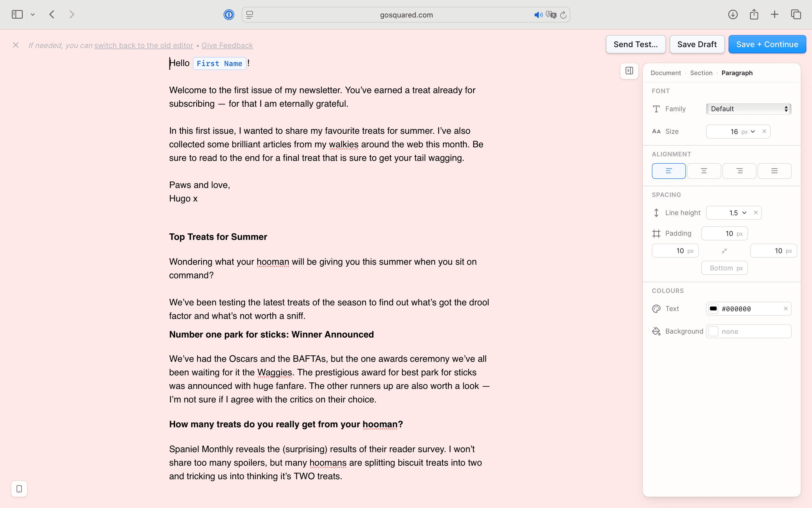Screen dimensions: 812x508
Task: Follow the switch back to old editor link
Action: click(x=144, y=45)
